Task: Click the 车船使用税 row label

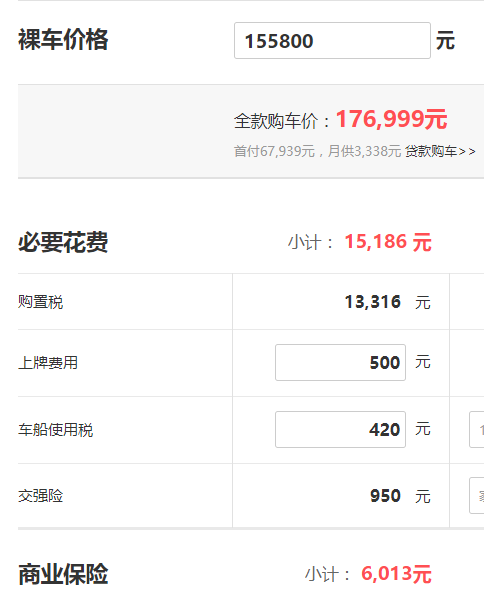Action: click(x=56, y=430)
